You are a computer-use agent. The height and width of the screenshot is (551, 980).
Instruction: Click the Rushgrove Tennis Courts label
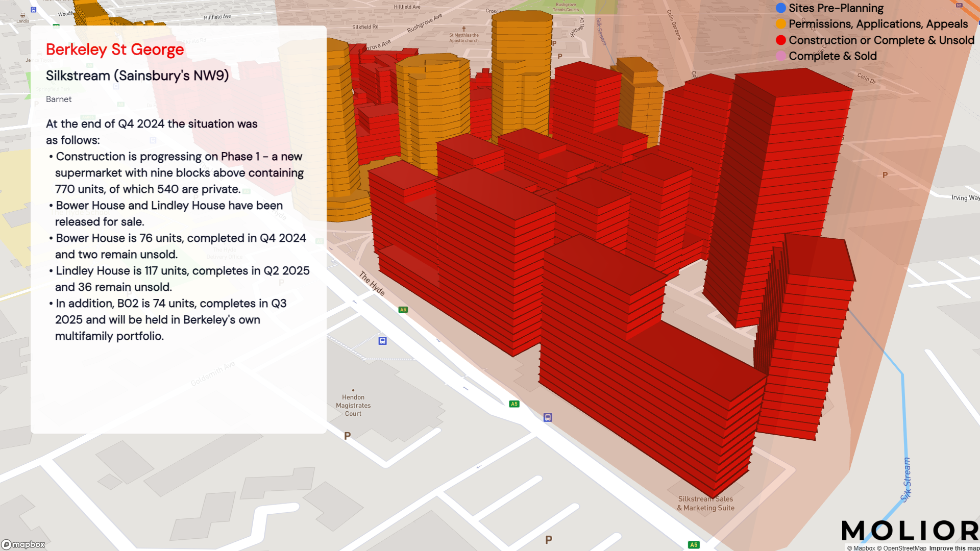566,7
